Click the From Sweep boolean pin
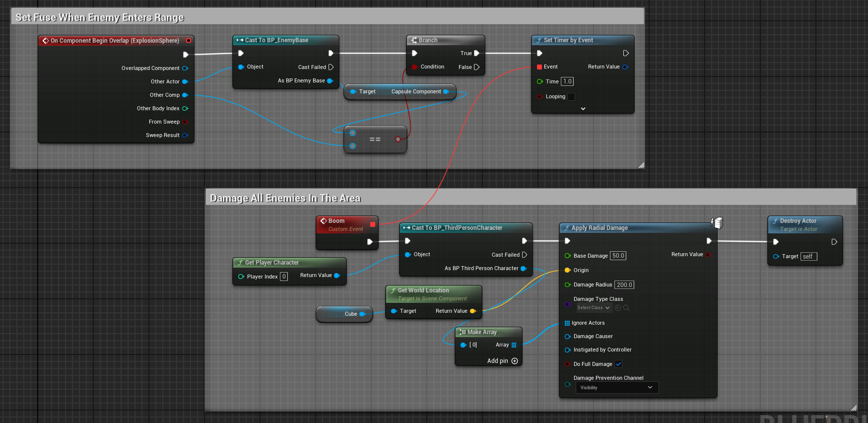This screenshot has width=868, height=423. click(185, 122)
